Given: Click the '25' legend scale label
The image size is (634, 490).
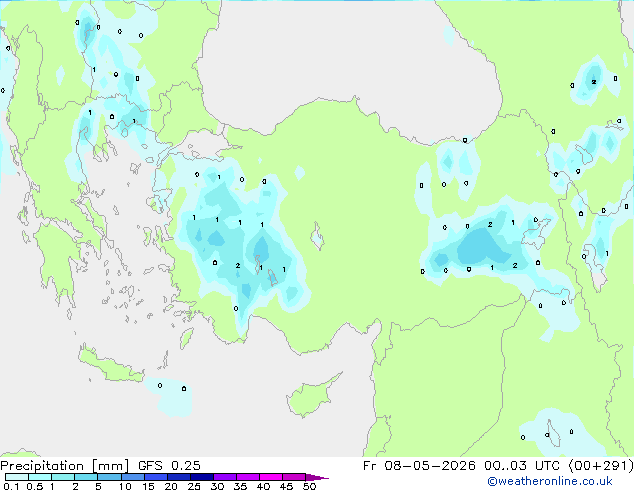Looking at the screenshot, I should (194, 486).
